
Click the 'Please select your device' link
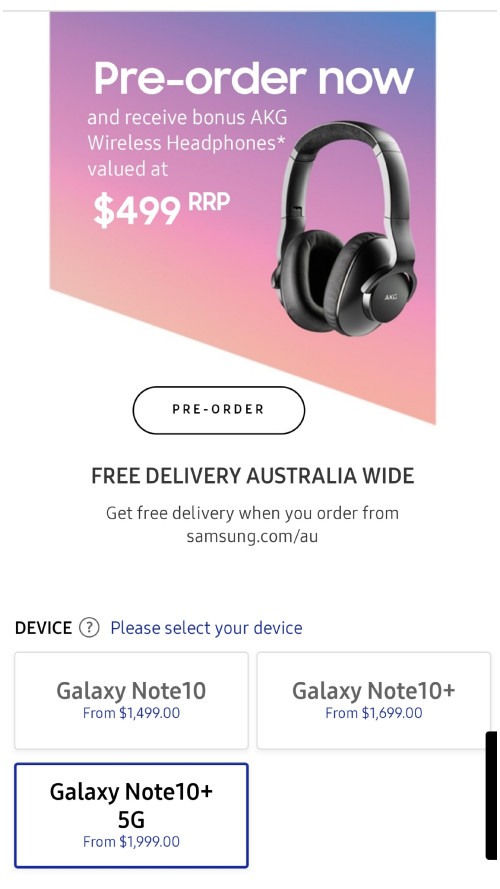[x=206, y=628]
